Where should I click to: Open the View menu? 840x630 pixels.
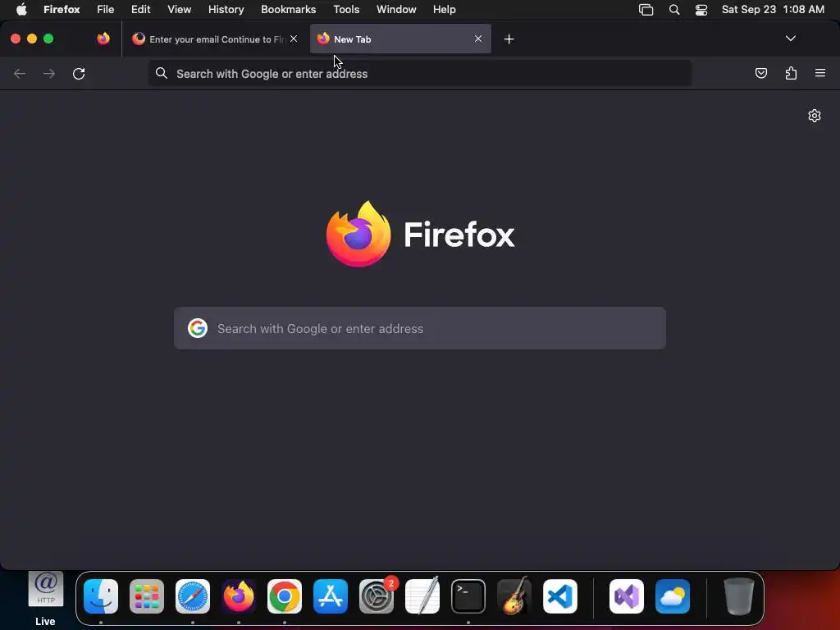point(179,10)
